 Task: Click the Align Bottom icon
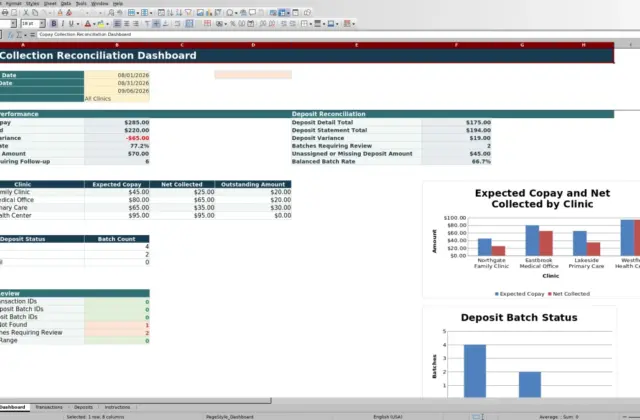tap(166, 24)
